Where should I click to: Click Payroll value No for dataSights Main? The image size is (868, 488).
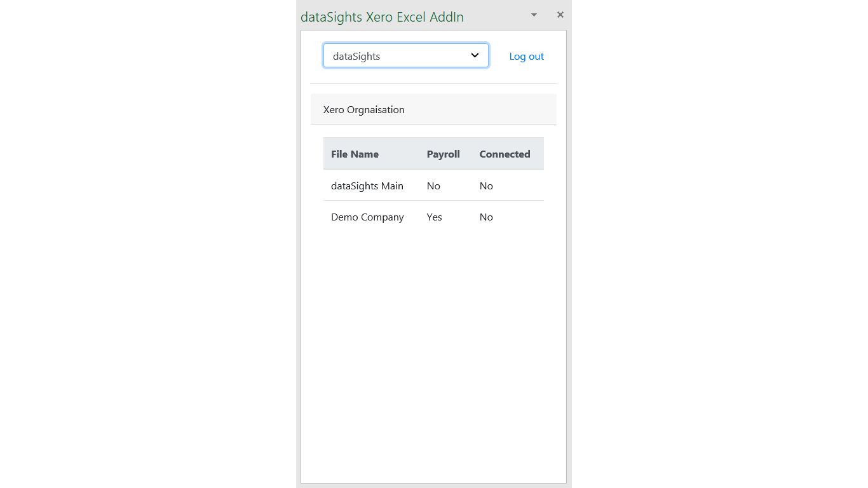click(433, 186)
